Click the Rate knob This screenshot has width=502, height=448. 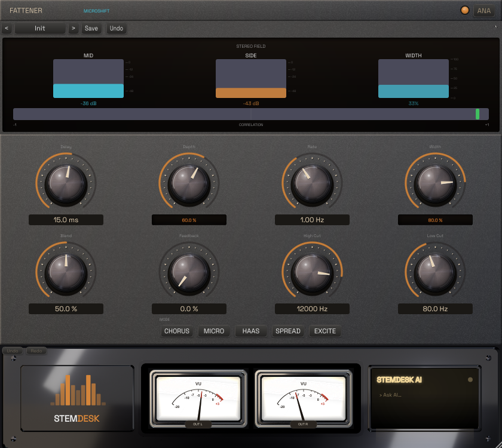pos(312,183)
